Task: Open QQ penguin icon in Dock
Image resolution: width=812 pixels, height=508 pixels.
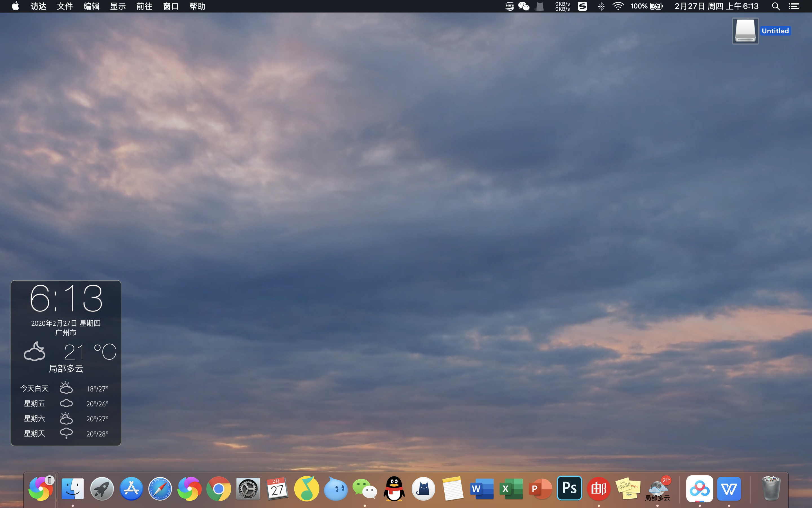Action: click(x=394, y=489)
